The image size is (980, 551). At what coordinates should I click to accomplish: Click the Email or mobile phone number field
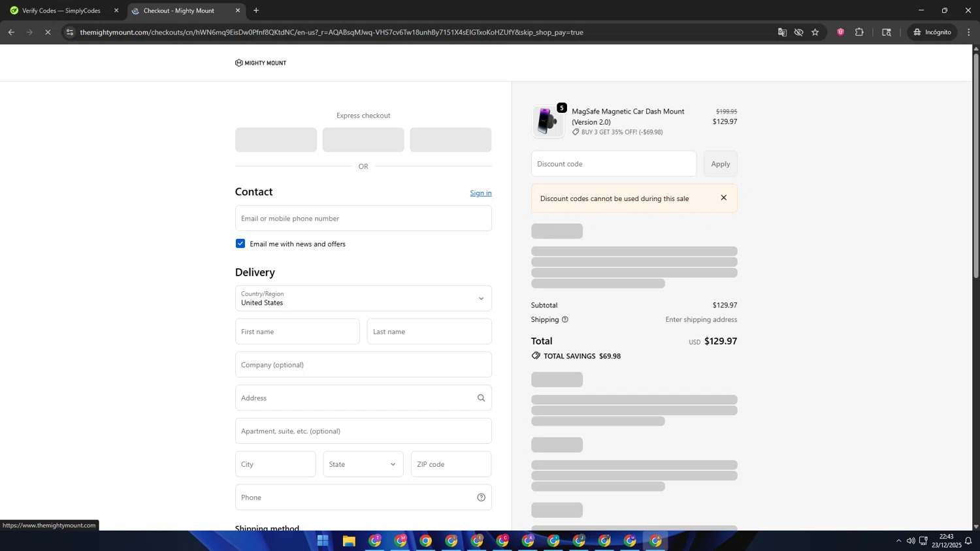point(363,218)
